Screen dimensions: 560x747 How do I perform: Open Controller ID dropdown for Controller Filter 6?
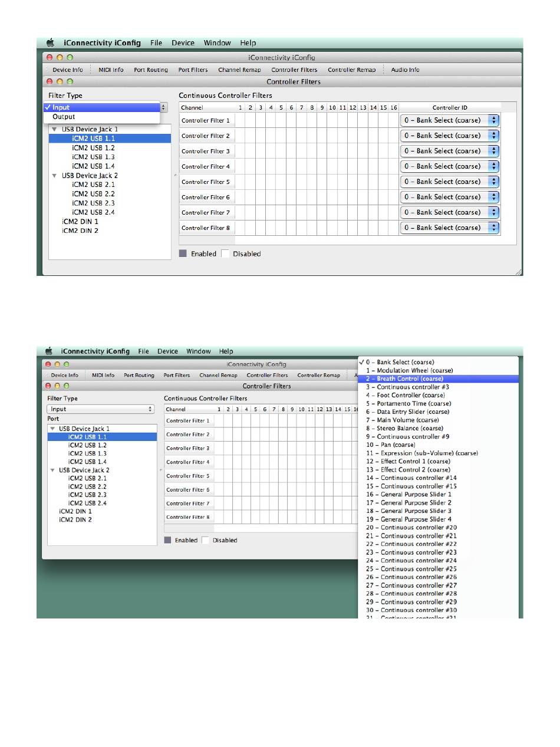pyautogui.click(x=450, y=197)
